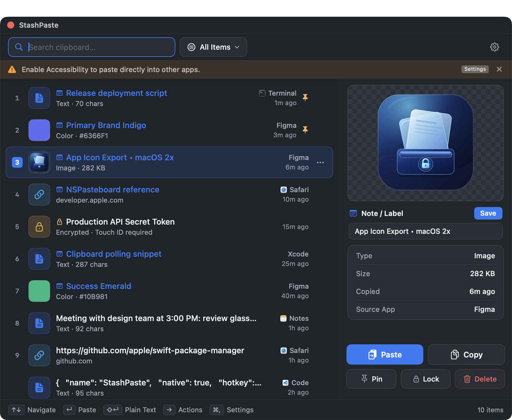Image resolution: width=512 pixels, height=420 pixels.
Task: Select the github.com swift-package-manager item
Action: (169, 355)
